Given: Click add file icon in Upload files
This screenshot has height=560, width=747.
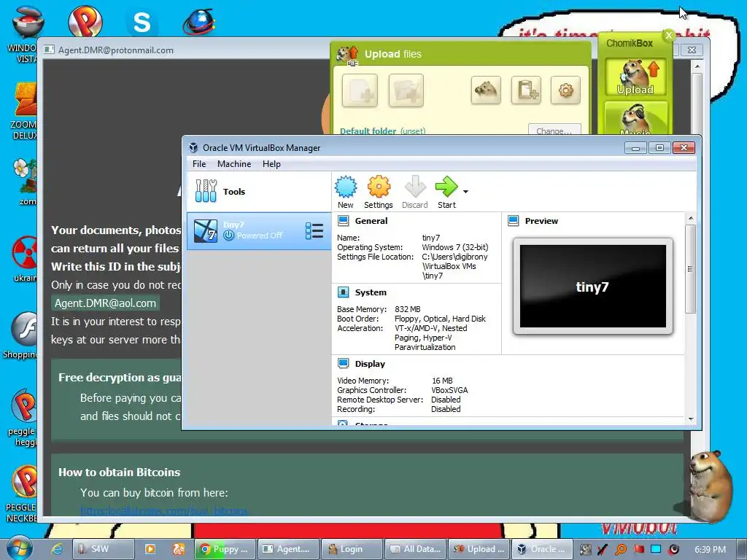Looking at the screenshot, I should tap(360, 90).
